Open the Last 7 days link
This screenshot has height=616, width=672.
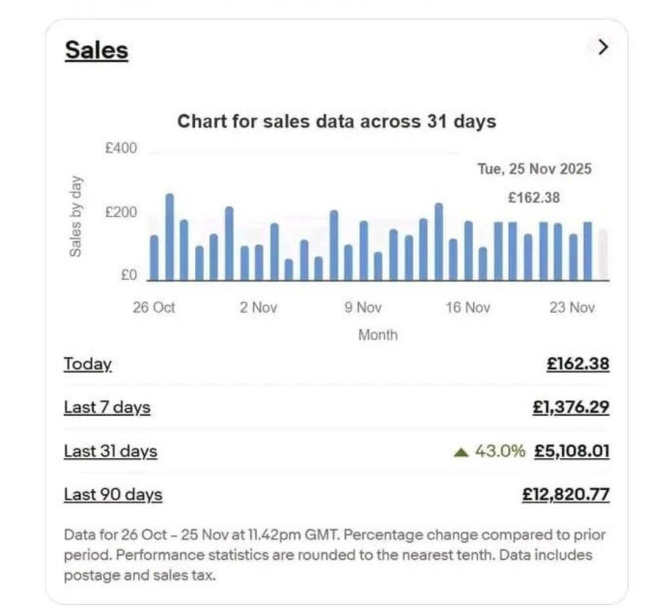point(107,407)
